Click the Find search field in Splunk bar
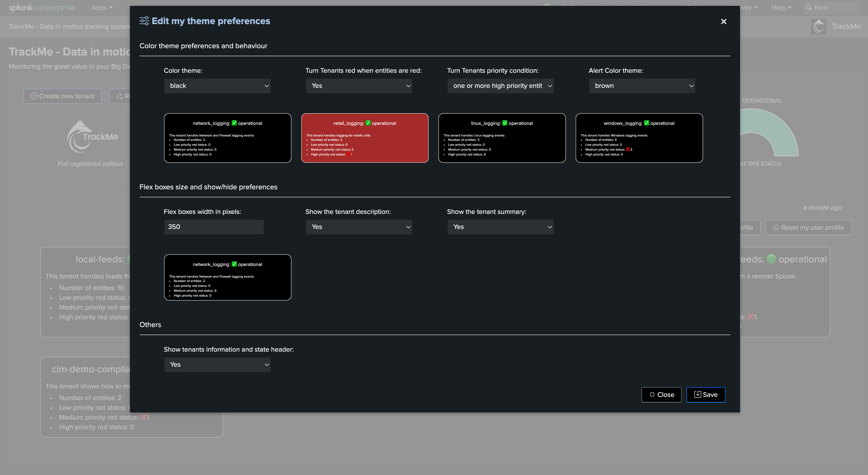868x475 pixels. click(x=832, y=7)
